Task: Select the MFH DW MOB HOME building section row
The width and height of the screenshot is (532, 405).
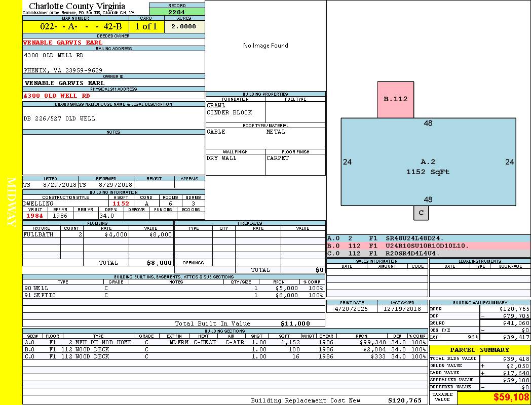Action: (225, 342)
